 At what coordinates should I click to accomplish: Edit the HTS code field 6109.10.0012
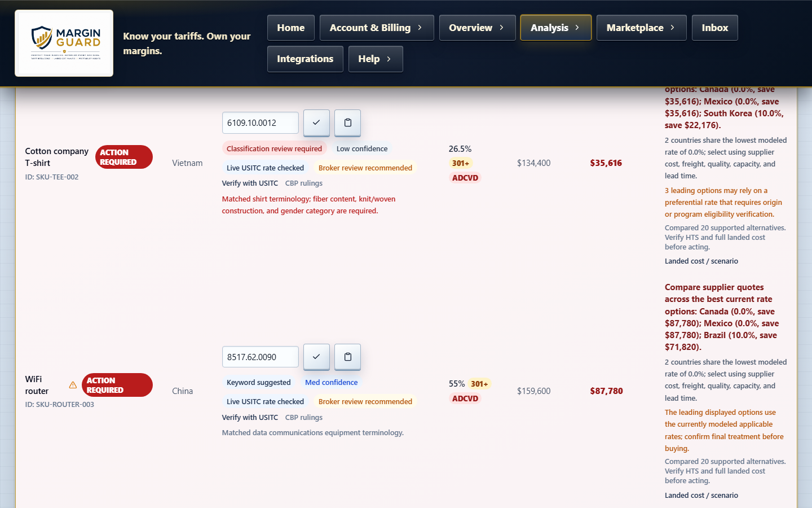point(260,122)
